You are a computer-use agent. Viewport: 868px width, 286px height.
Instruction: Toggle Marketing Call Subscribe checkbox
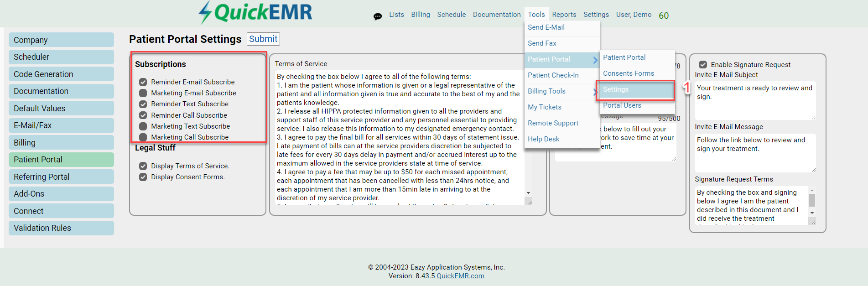pos(143,137)
